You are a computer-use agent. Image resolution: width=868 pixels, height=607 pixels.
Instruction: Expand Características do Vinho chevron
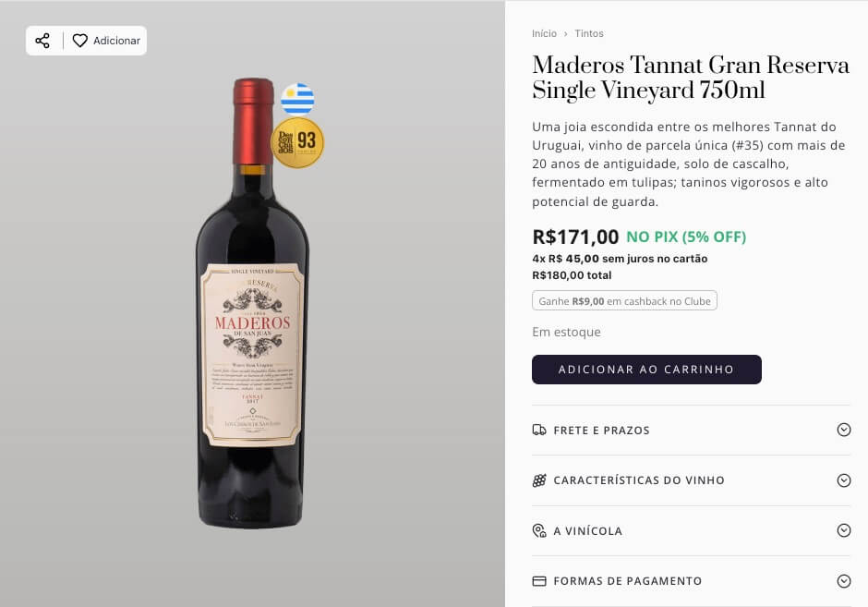coord(843,480)
